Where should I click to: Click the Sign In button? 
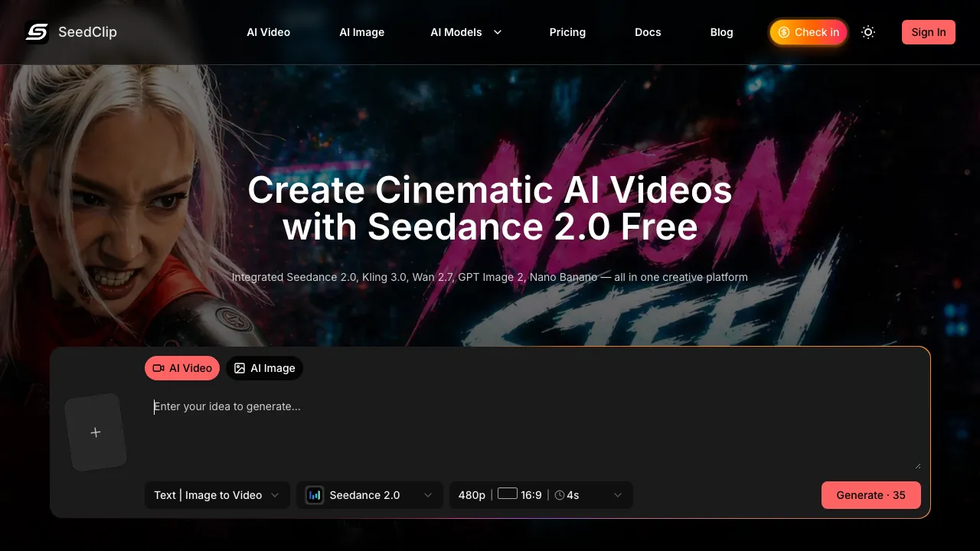pos(929,32)
